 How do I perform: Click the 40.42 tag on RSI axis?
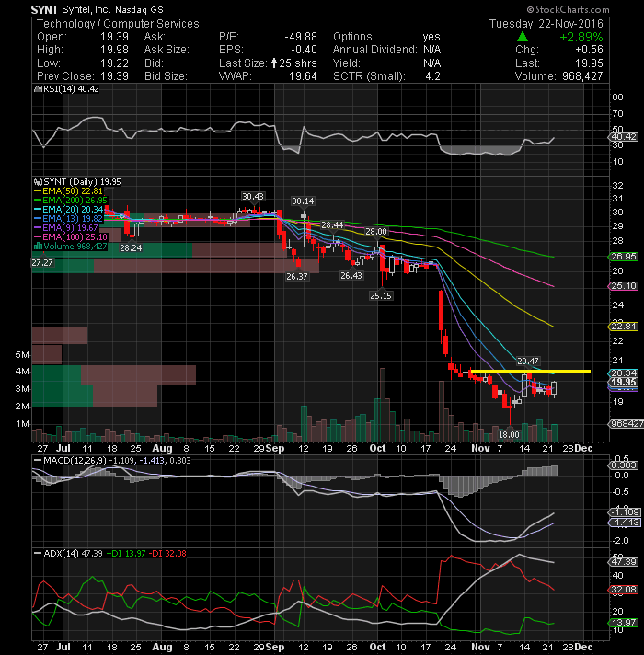[x=625, y=136]
